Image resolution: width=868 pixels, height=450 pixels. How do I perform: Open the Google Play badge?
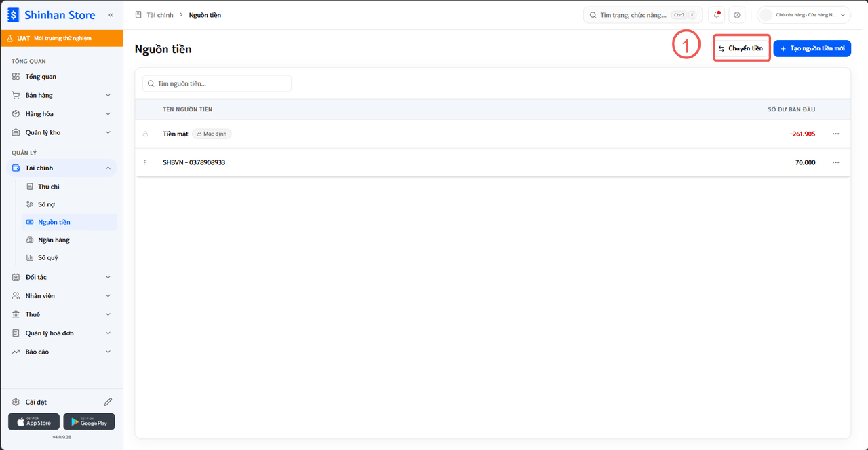click(89, 421)
